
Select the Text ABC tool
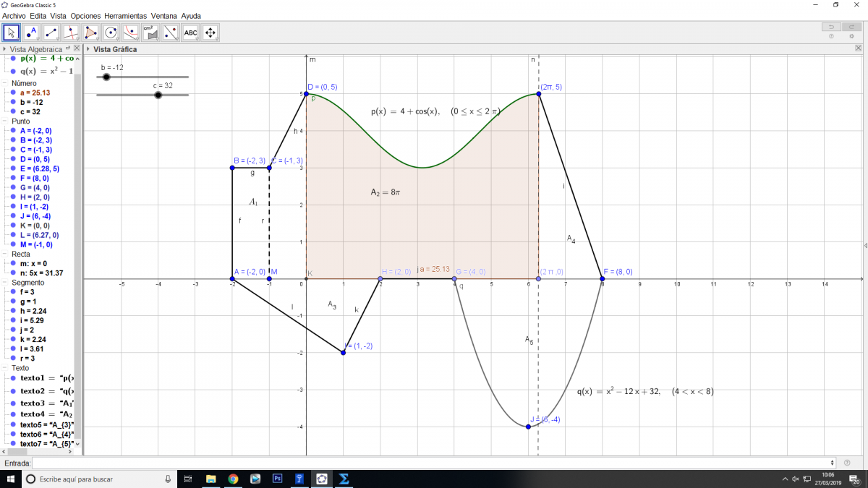pyautogui.click(x=190, y=33)
